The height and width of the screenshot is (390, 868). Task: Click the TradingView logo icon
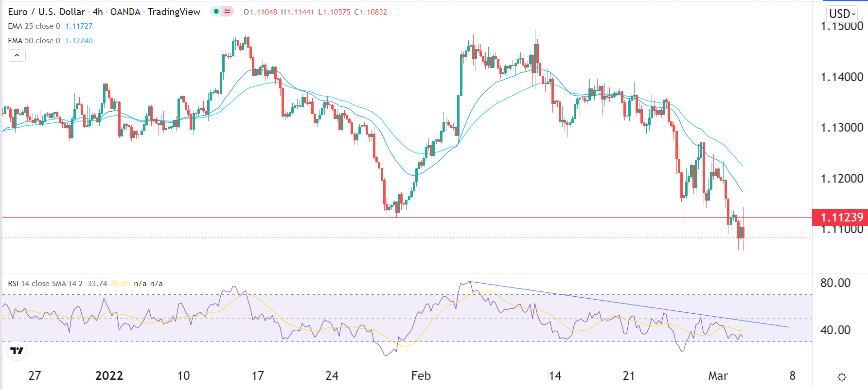coord(17,351)
